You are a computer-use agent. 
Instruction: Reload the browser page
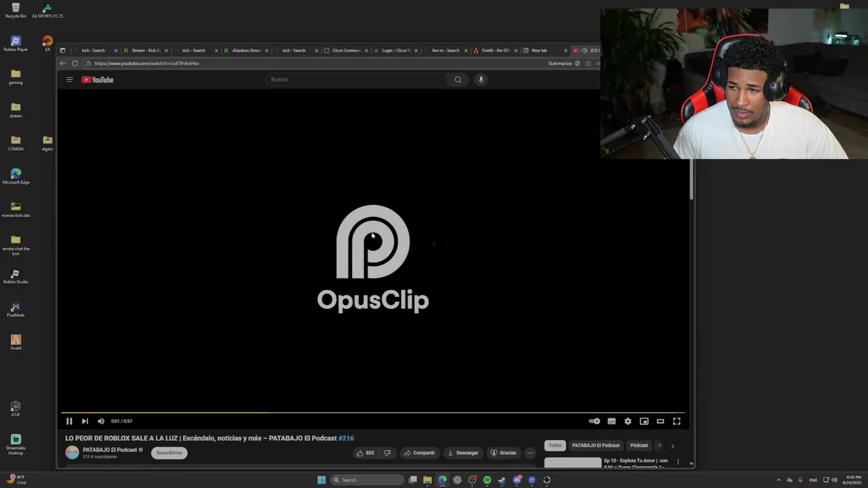tap(75, 63)
